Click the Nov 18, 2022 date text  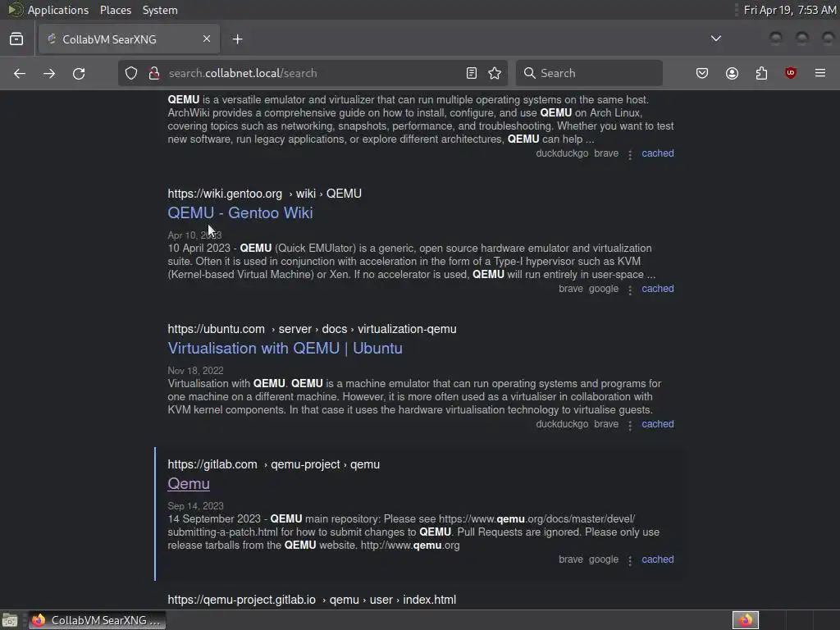195,371
